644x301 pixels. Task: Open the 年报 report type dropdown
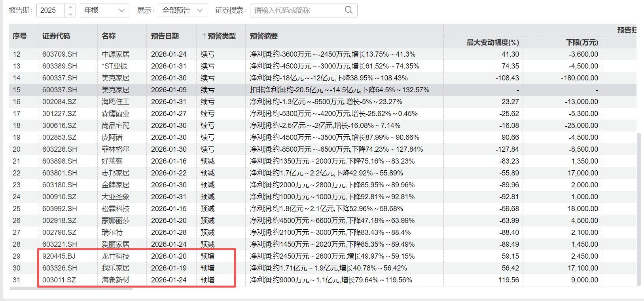104,10
